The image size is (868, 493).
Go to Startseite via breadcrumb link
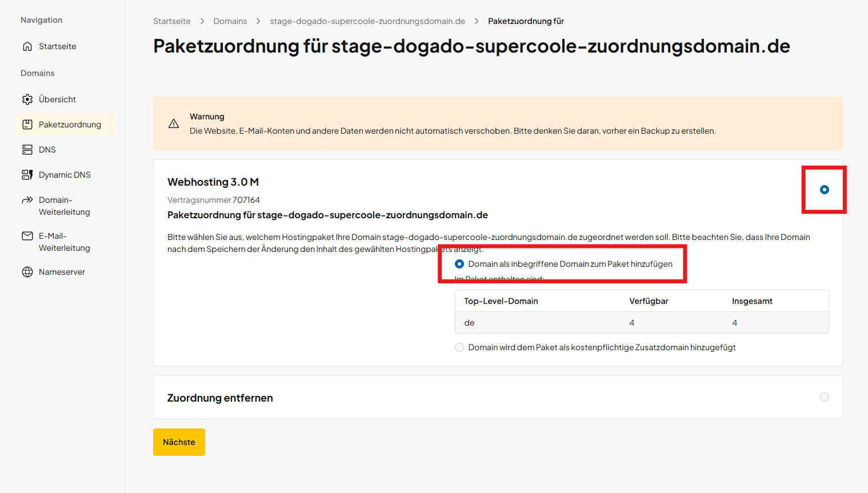pos(171,21)
